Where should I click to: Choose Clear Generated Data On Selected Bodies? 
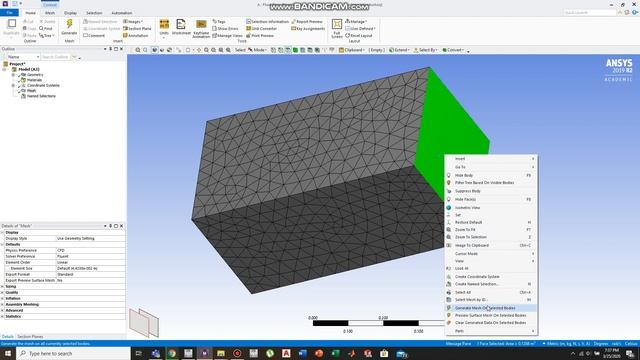[x=491, y=323]
